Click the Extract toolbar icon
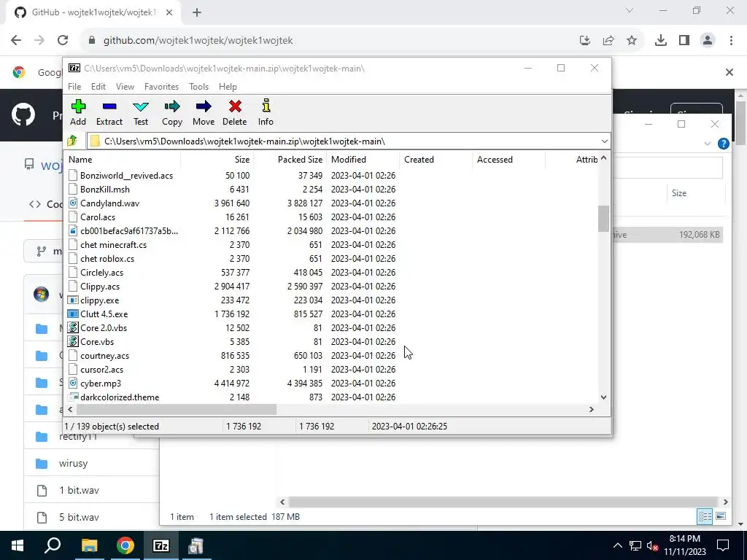 point(109,112)
